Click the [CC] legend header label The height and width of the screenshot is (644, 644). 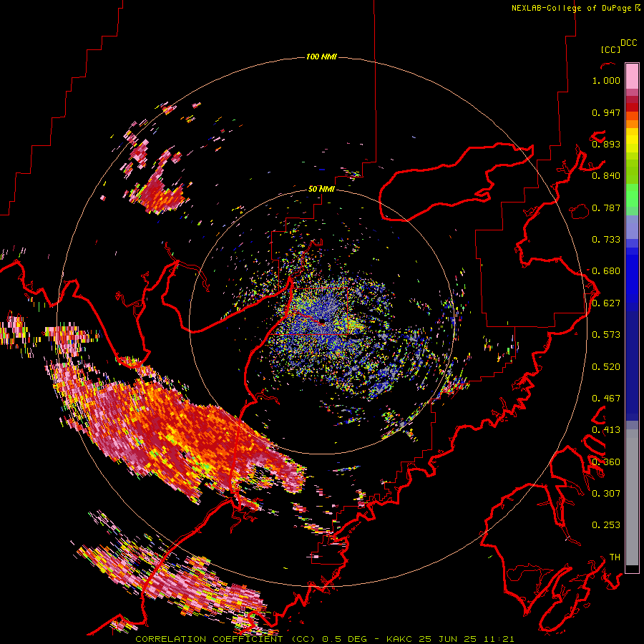tap(610, 49)
